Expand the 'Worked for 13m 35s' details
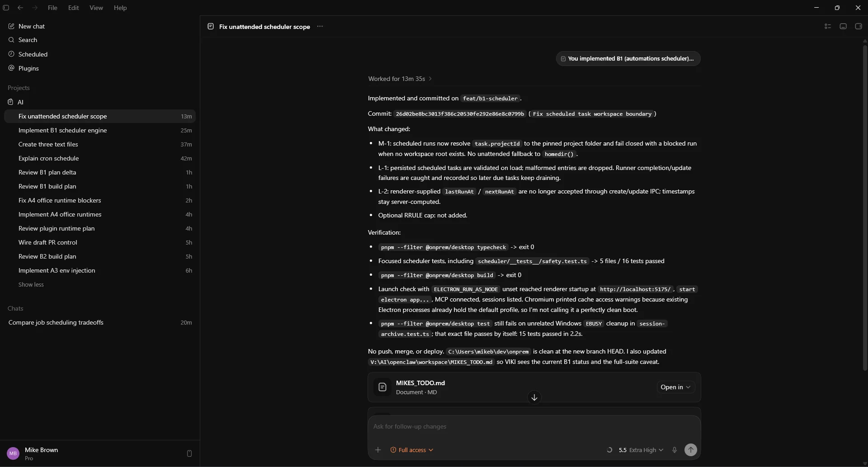Image resolution: width=868 pixels, height=467 pixels. click(x=400, y=79)
